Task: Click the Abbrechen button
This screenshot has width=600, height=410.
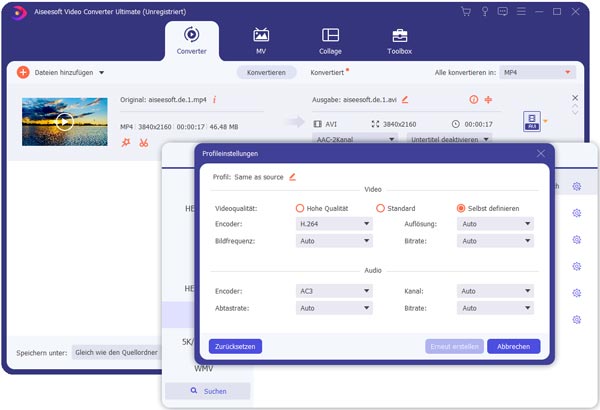Action: [x=513, y=346]
